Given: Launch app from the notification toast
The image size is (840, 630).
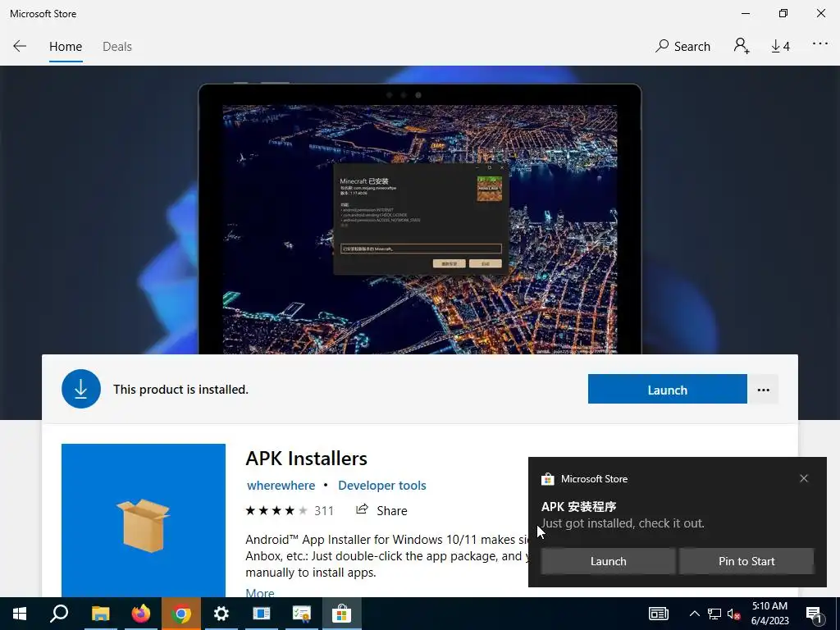Looking at the screenshot, I should pyautogui.click(x=608, y=561).
